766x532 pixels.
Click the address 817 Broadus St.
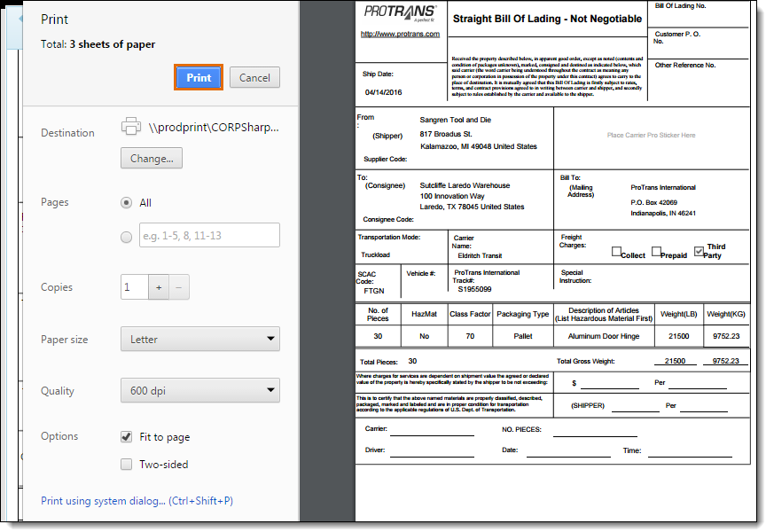click(446, 134)
